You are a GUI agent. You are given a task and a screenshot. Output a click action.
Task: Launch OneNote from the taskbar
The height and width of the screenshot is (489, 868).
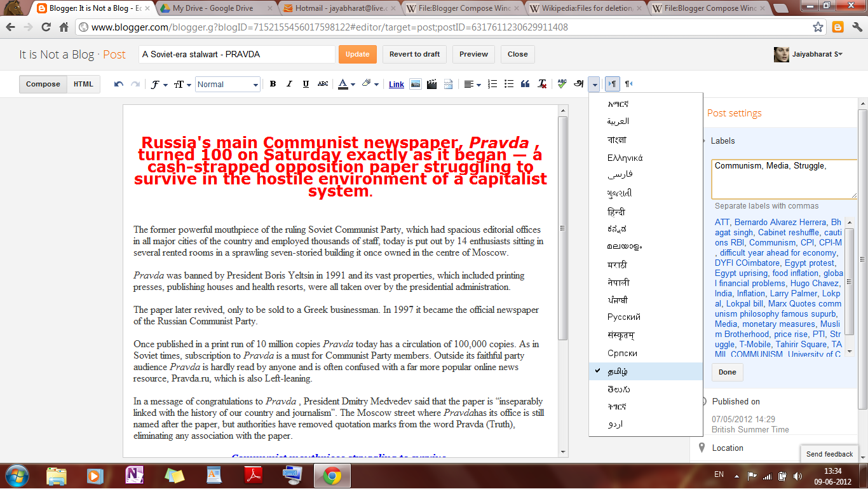click(x=135, y=476)
